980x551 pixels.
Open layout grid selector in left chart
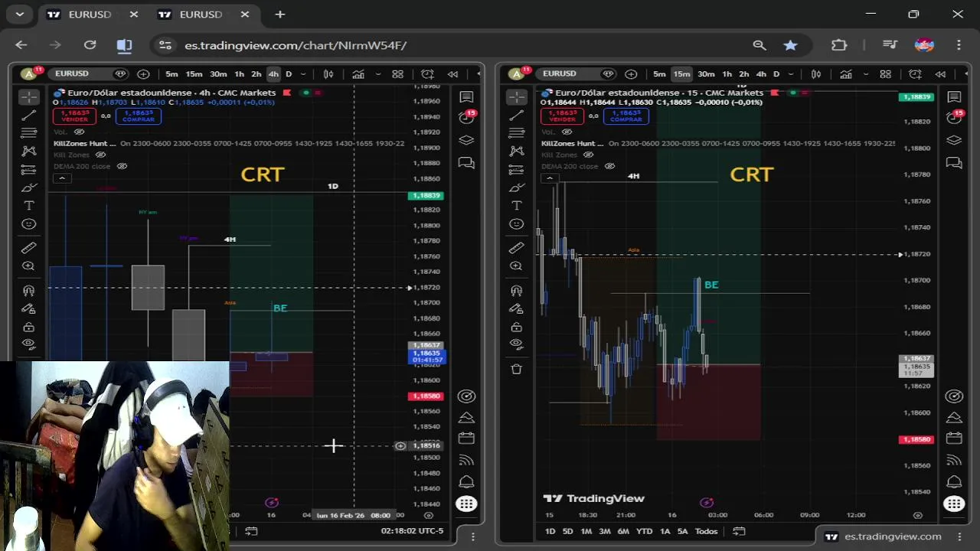click(397, 74)
